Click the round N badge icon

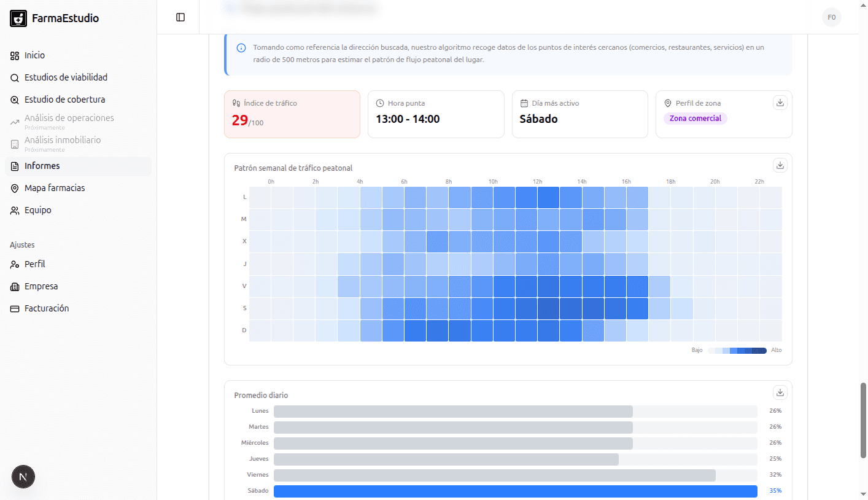(x=23, y=477)
